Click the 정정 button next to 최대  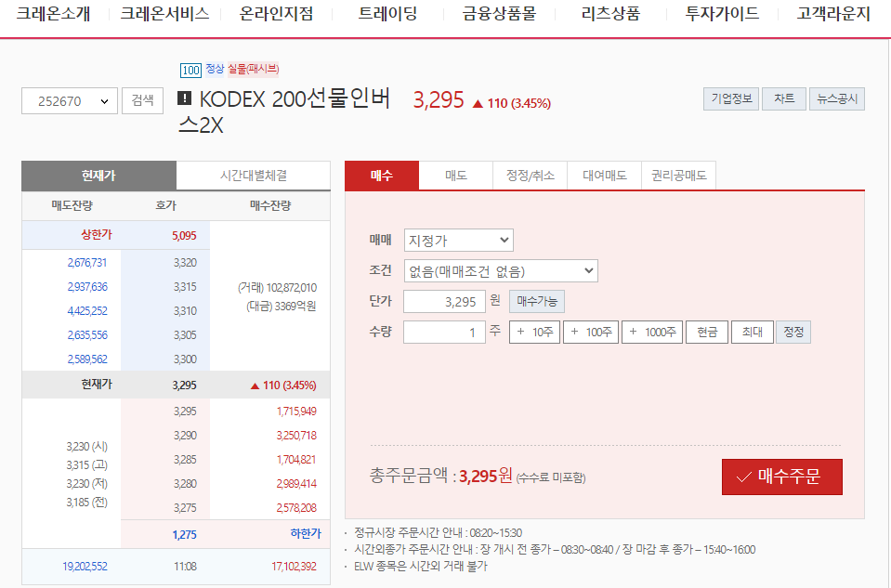coord(793,332)
